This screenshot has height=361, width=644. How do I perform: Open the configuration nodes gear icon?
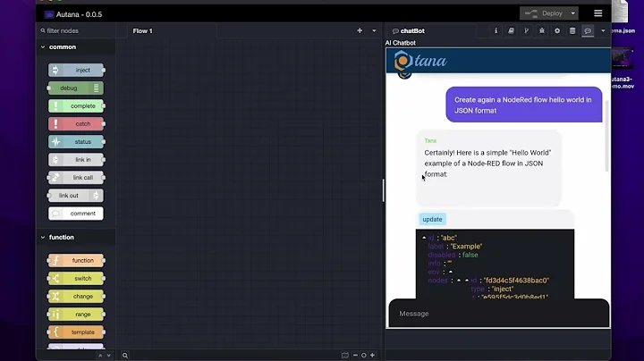click(557, 30)
